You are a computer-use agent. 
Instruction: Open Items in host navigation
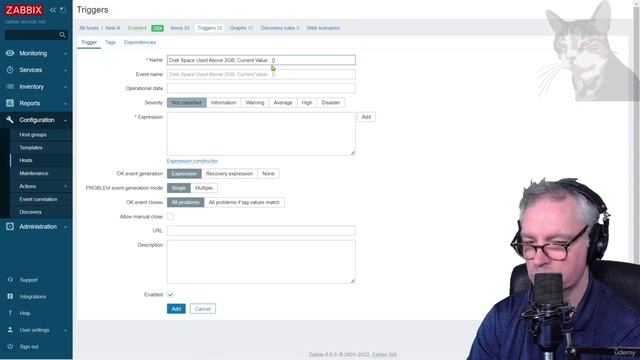pos(180,28)
